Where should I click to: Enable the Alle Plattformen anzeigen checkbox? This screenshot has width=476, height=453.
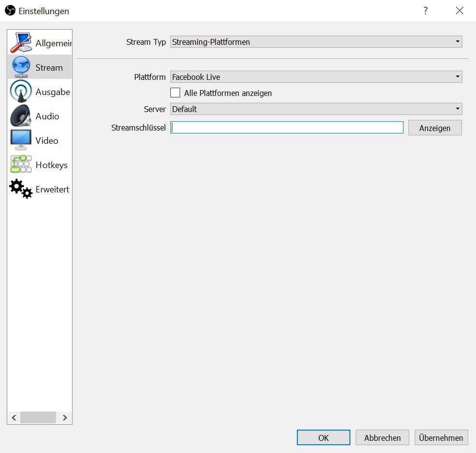click(x=175, y=93)
